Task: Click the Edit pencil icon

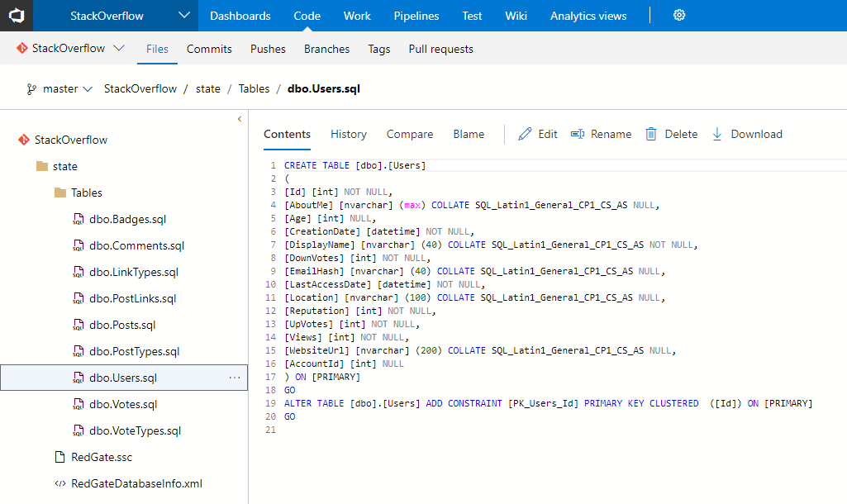Action: click(x=525, y=134)
